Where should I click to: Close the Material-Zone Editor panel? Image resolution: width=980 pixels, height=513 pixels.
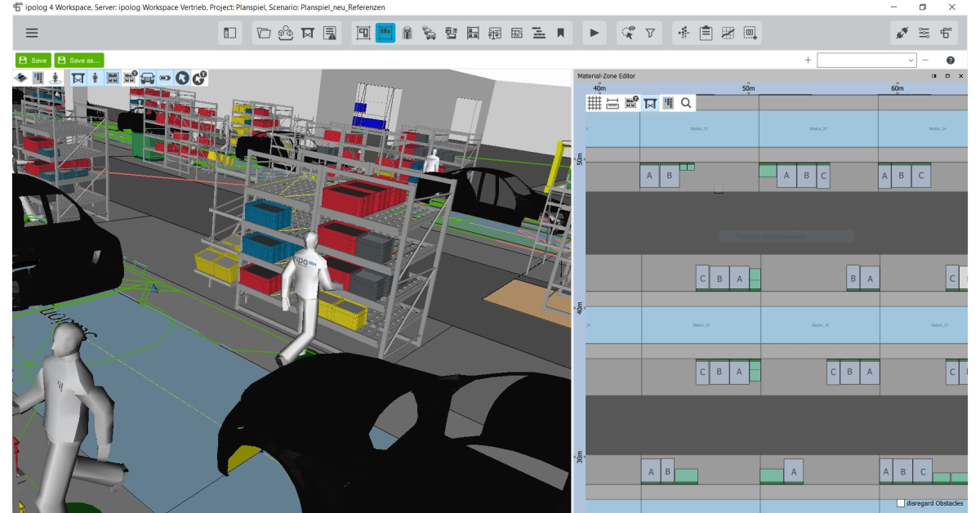(x=960, y=76)
